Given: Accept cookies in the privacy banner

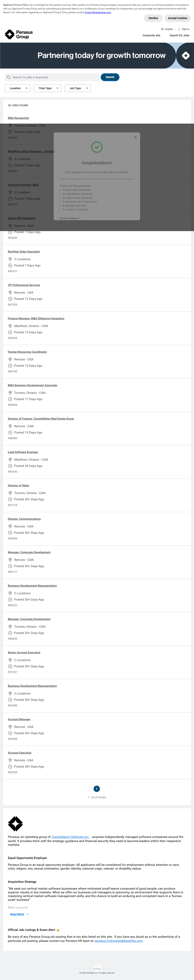Looking at the screenshot, I should (x=177, y=18).
